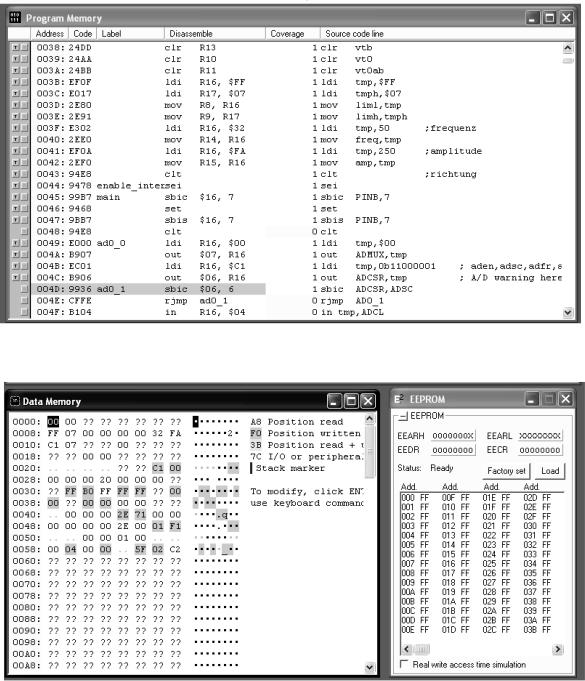
Task: Click the arrow marker icon at row 004C
Action: (x=16, y=278)
